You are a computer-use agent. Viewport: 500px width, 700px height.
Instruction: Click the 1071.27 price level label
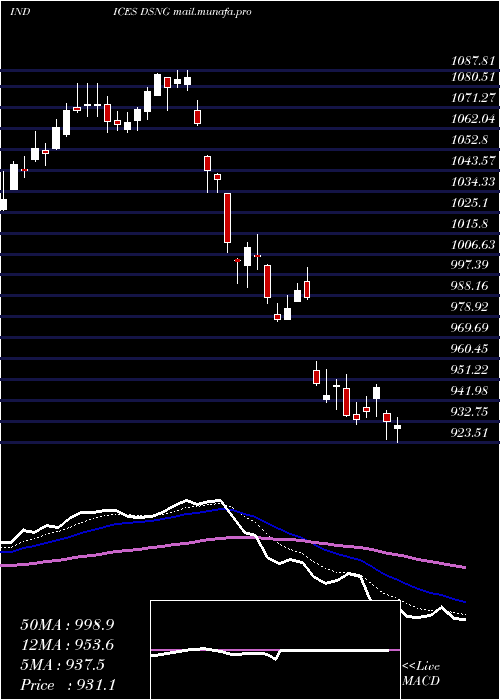coord(474,98)
